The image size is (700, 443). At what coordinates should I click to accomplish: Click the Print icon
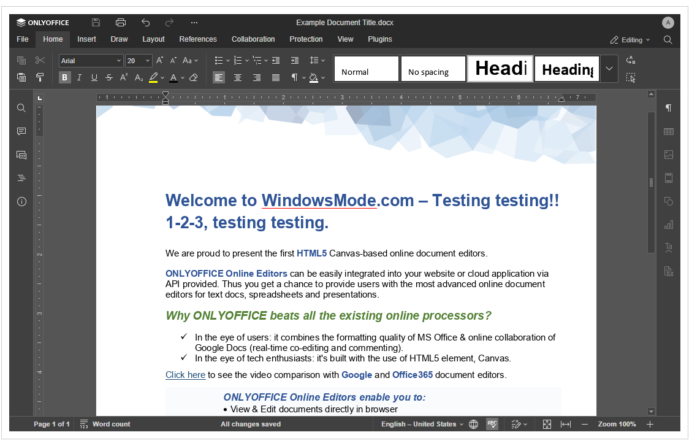tap(121, 22)
